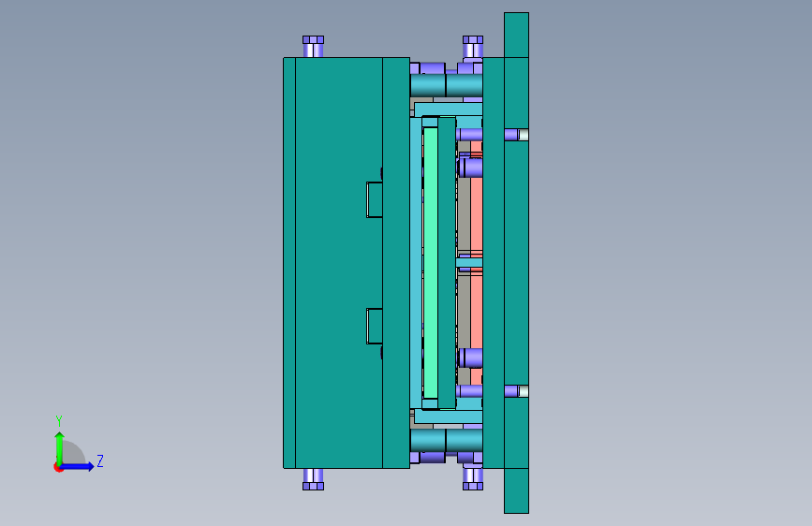
Task: Select the lower rectangular notch in the mold block
Action: click(375, 326)
